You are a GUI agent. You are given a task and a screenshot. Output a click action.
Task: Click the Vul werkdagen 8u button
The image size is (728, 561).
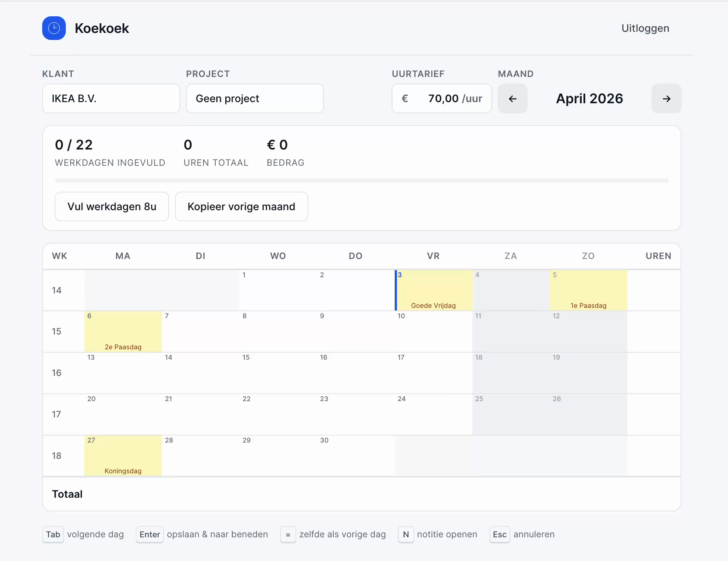112,206
